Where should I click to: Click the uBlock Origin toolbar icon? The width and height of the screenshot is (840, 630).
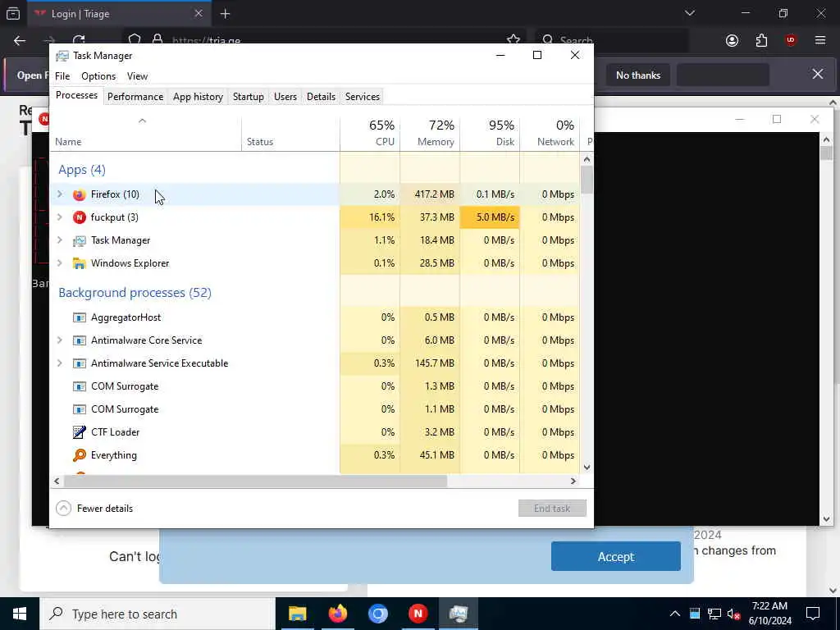(791, 40)
